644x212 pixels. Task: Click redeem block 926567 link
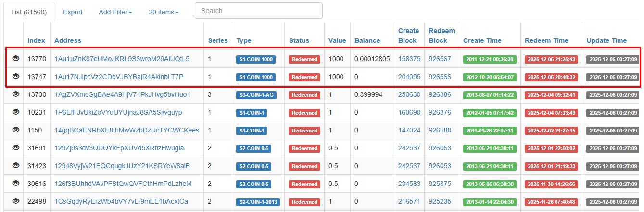click(x=440, y=59)
